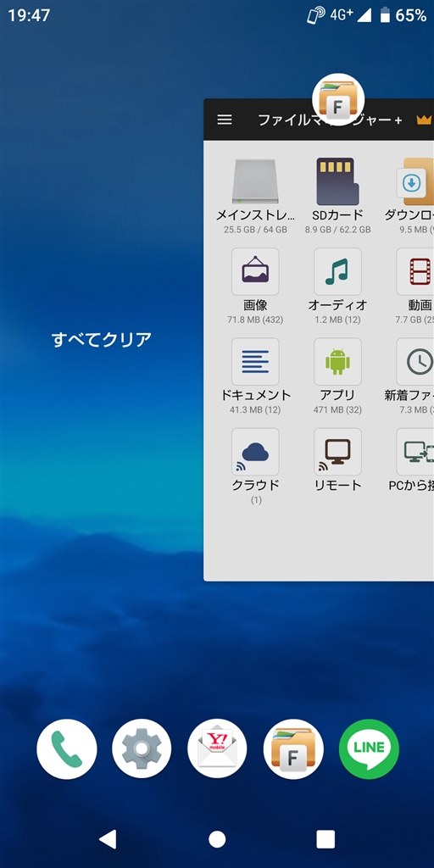Image resolution: width=434 pixels, height=868 pixels.
Task: Tap the ファイルマネージャー+ title text
Action: tap(330, 120)
